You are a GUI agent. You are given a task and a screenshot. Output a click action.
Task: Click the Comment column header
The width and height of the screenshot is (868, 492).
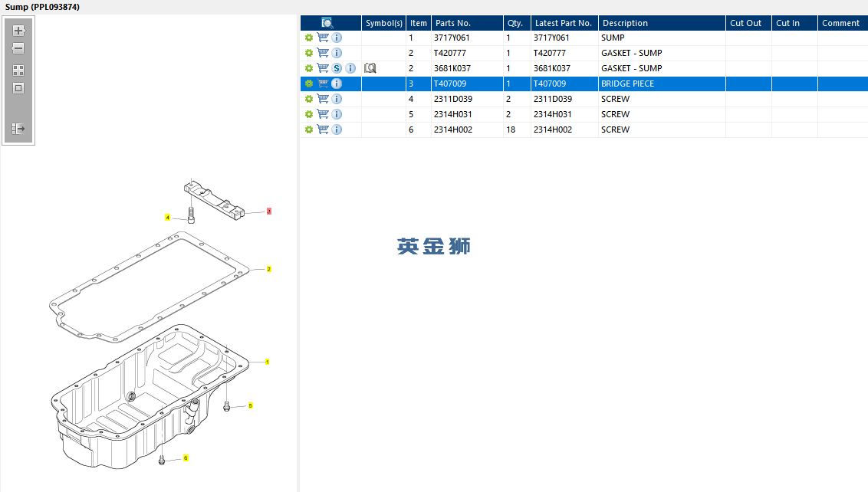click(843, 23)
